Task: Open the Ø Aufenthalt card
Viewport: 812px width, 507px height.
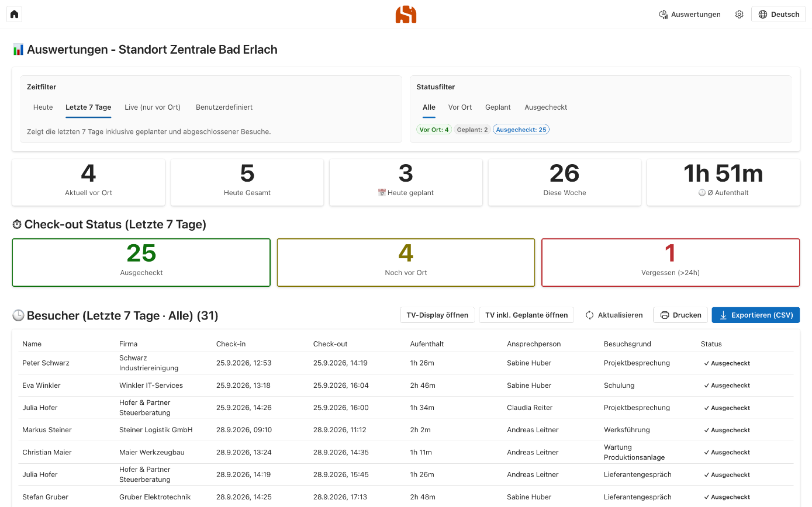Action: tap(723, 182)
